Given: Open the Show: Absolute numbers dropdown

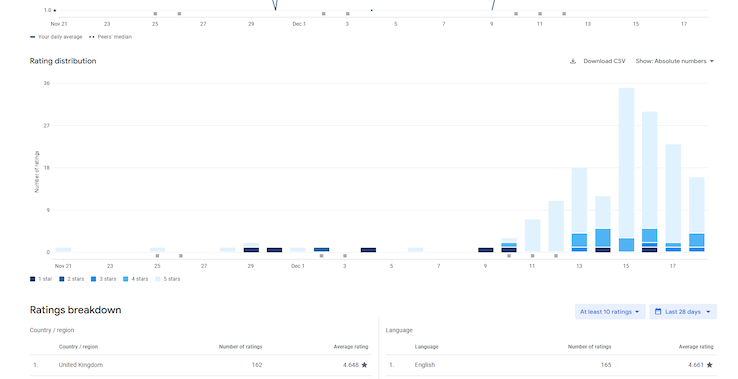Looking at the screenshot, I should (x=674, y=61).
